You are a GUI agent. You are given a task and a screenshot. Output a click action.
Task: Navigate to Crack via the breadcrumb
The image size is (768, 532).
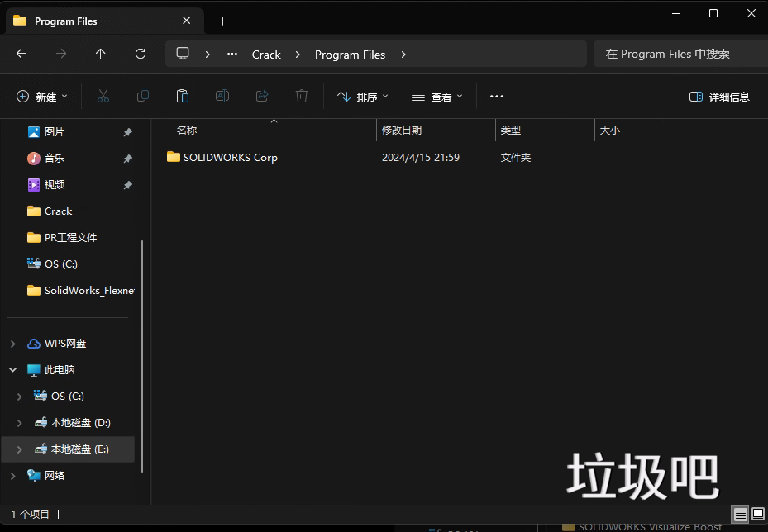266,54
